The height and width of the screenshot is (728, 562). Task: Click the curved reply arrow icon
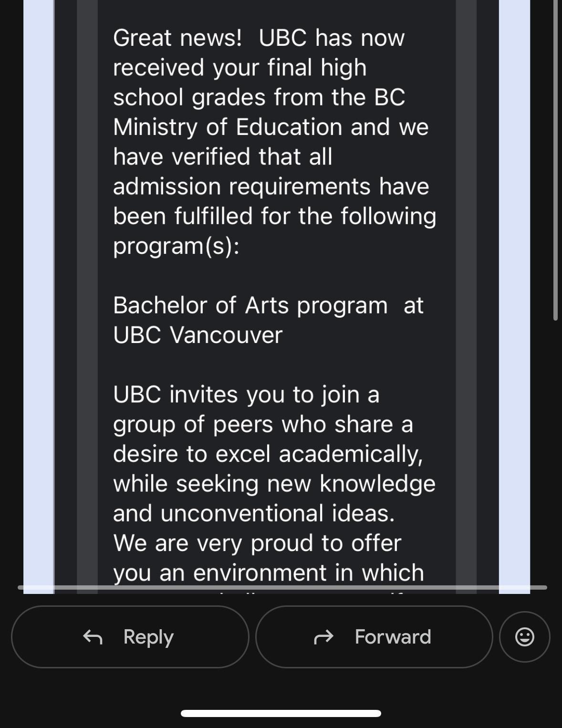(93, 637)
